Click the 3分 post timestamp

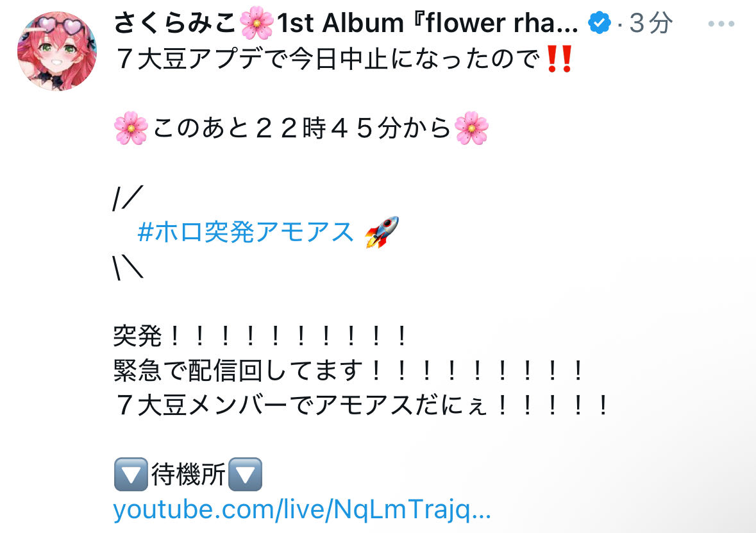pos(651,22)
